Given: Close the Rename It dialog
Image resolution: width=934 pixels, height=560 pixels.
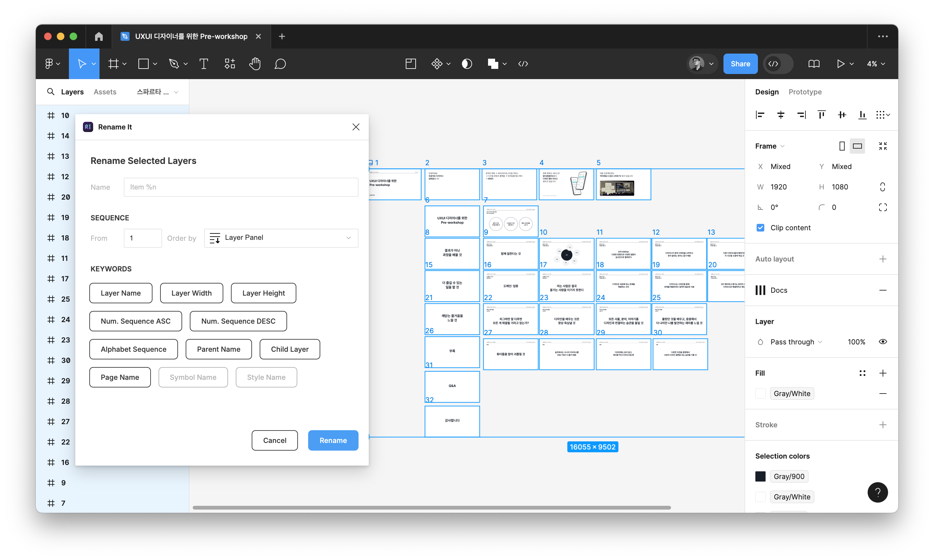Looking at the screenshot, I should (355, 127).
